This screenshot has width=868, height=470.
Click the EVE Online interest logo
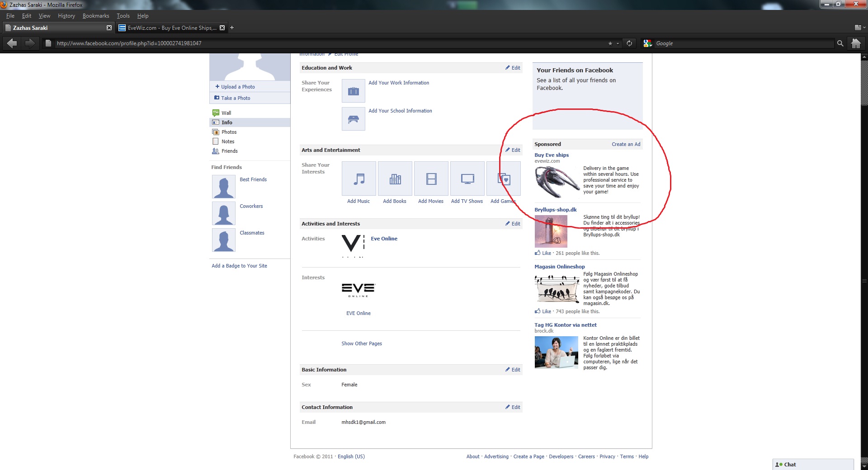point(359,290)
